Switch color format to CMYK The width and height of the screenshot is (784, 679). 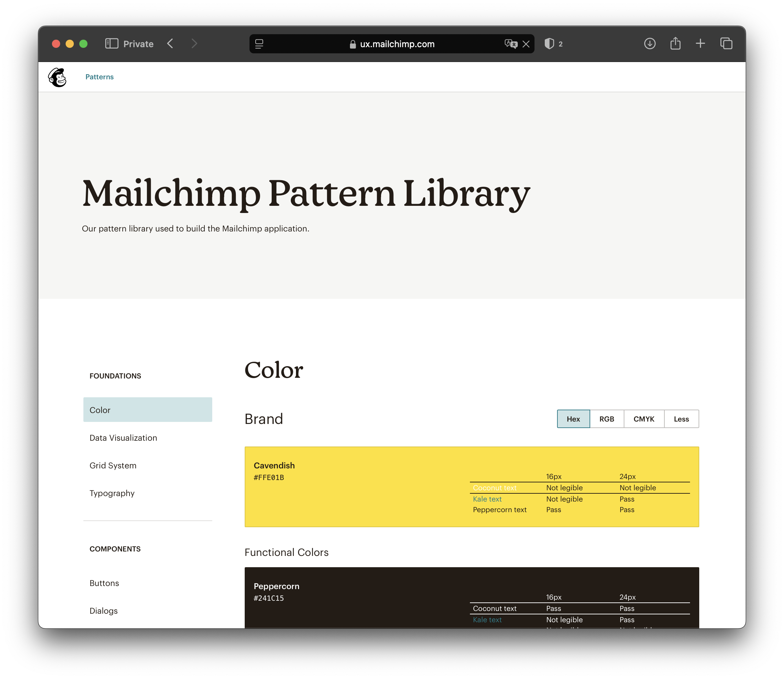pyautogui.click(x=644, y=419)
